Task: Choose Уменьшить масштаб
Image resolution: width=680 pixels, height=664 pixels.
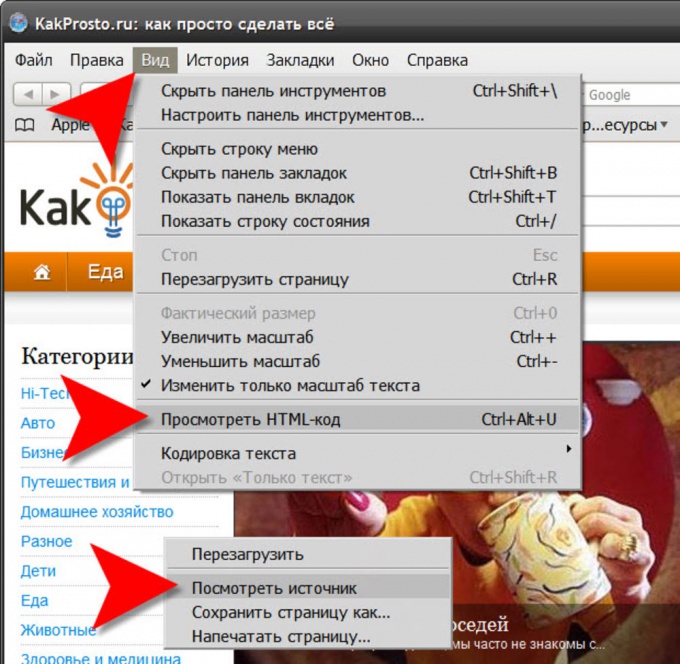Action: pyautogui.click(x=358, y=361)
